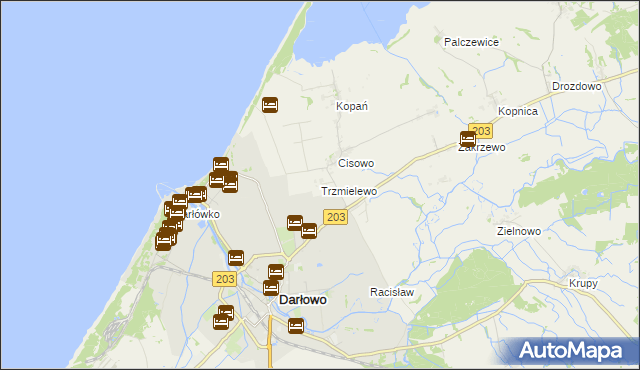Click the 203 road sign near Zakrzewo
This screenshot has width=640, height=370.
point(482,131)
